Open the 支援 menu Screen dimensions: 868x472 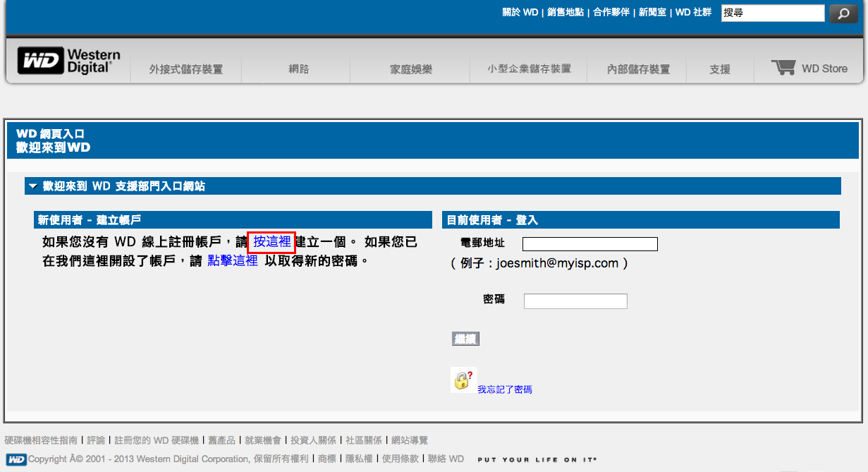pyautogui.click(x=720, y=69)
